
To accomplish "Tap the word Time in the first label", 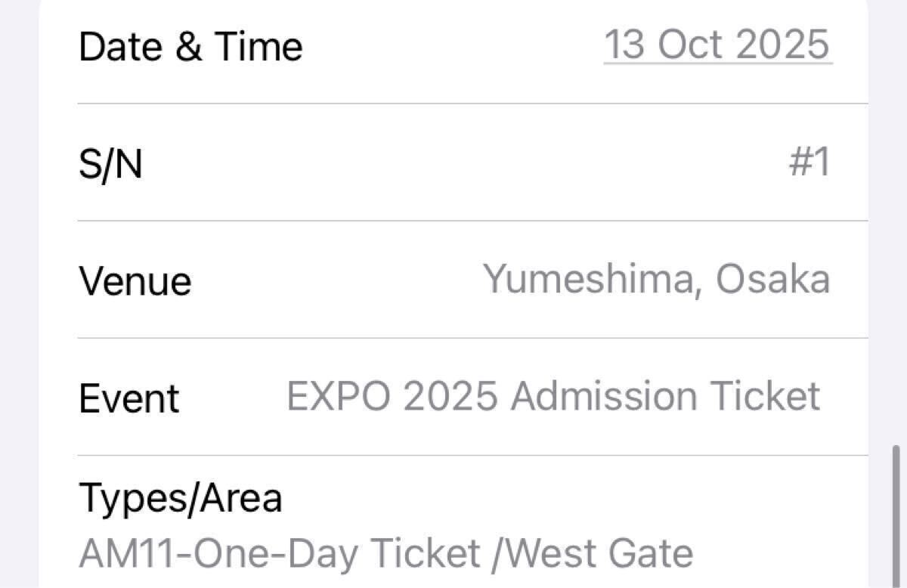I will tap(259, 47).
